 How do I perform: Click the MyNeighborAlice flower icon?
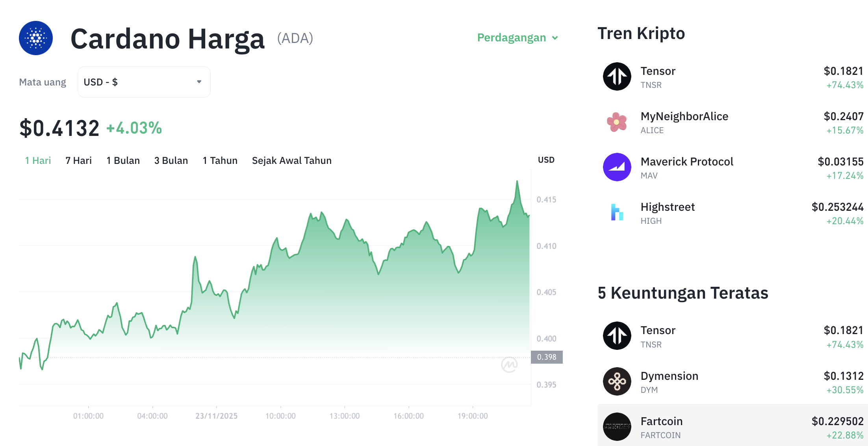coord(616,122)
